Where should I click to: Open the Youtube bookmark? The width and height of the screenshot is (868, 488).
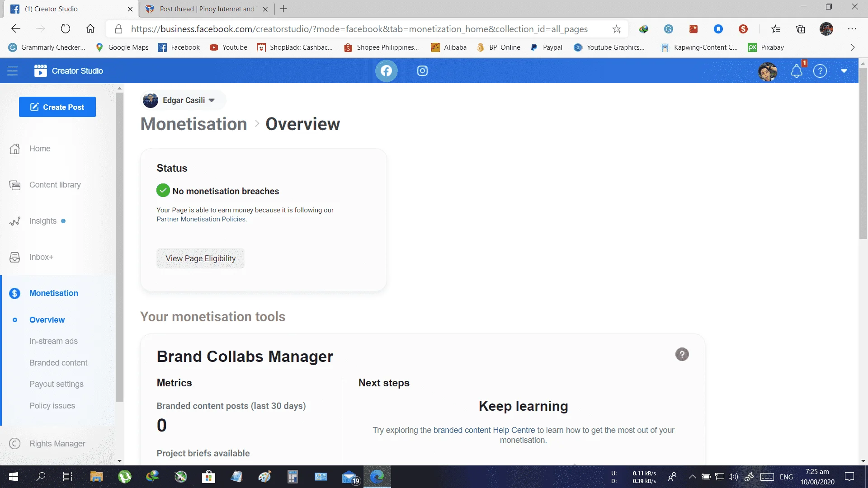click(229, 47)
